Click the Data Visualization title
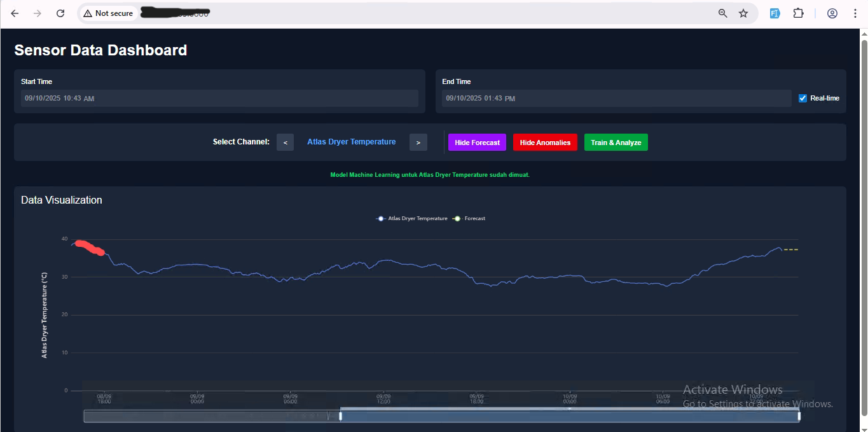Viewport: 868px width, 432px height. tap(62, 200)
